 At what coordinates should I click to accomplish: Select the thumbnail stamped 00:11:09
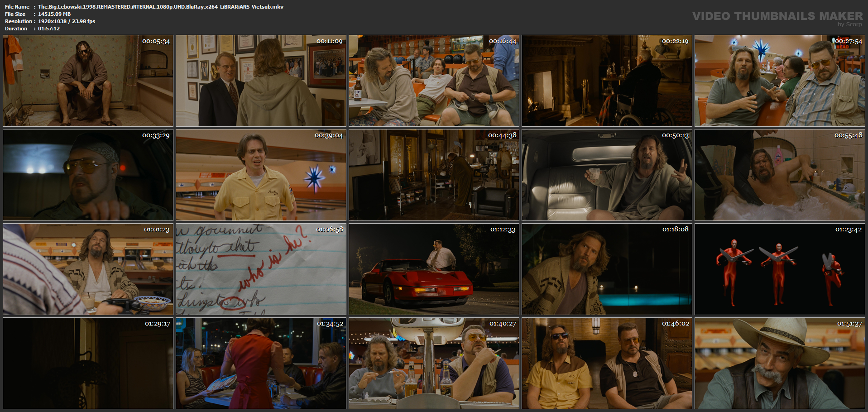261,81
